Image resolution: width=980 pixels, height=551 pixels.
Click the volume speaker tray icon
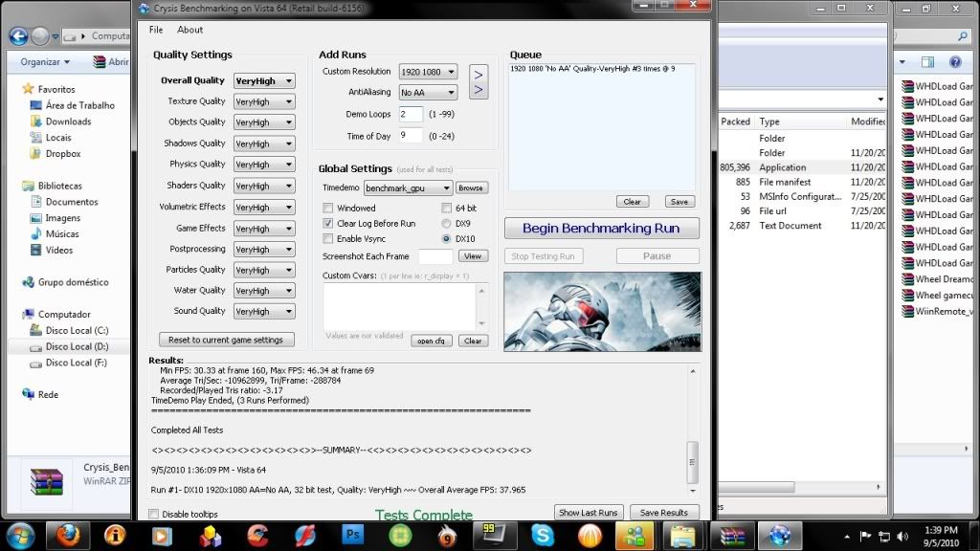(x=902, y=537)
